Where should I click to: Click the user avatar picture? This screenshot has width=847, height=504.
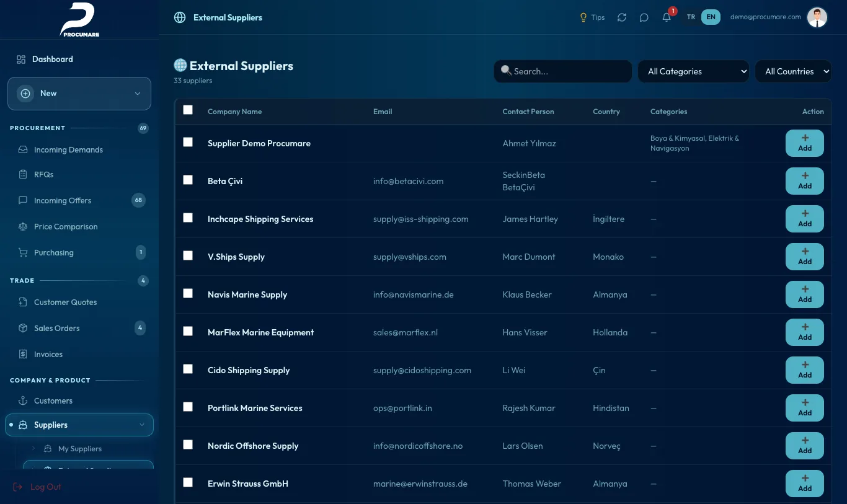point(817,17)
